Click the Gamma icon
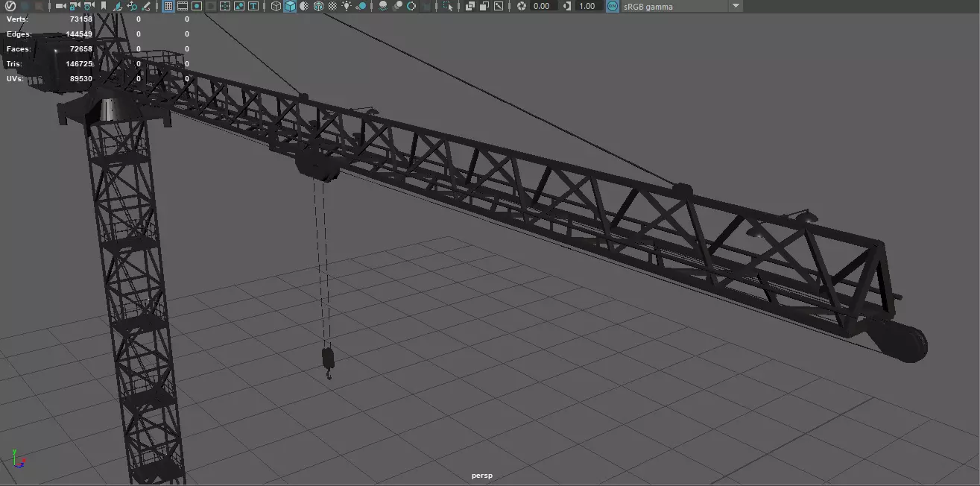The width and height of the screenshot is (980, 486). point(567,6)
